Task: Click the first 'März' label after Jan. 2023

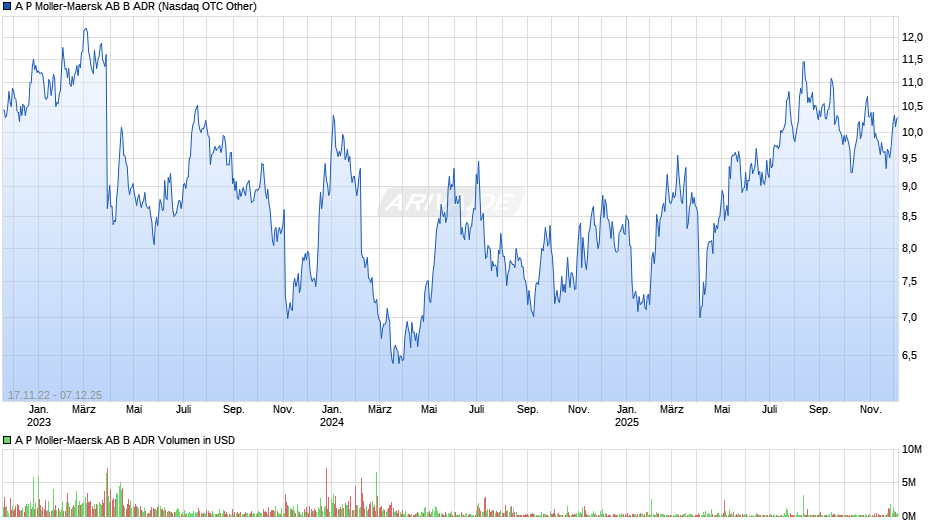Action: point(84,410)
